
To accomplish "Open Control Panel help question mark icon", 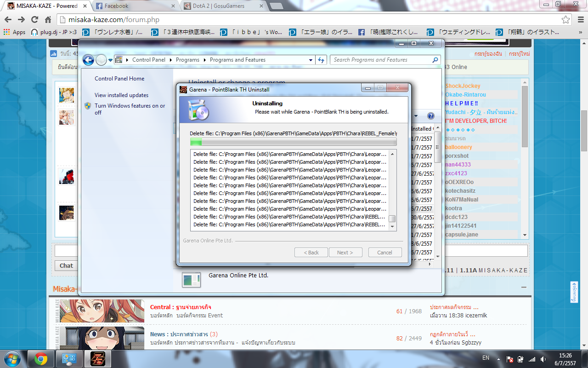I will (x=431, y=116).
